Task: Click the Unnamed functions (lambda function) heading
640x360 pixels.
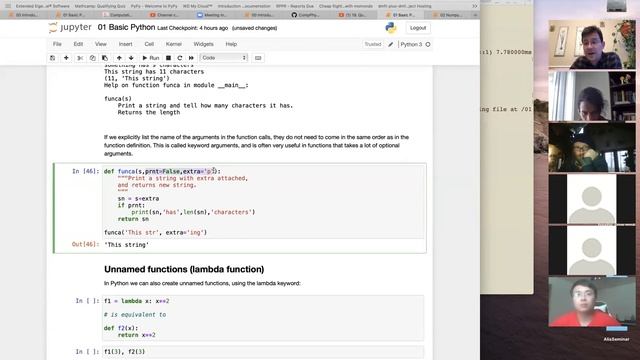Action: 184,269
